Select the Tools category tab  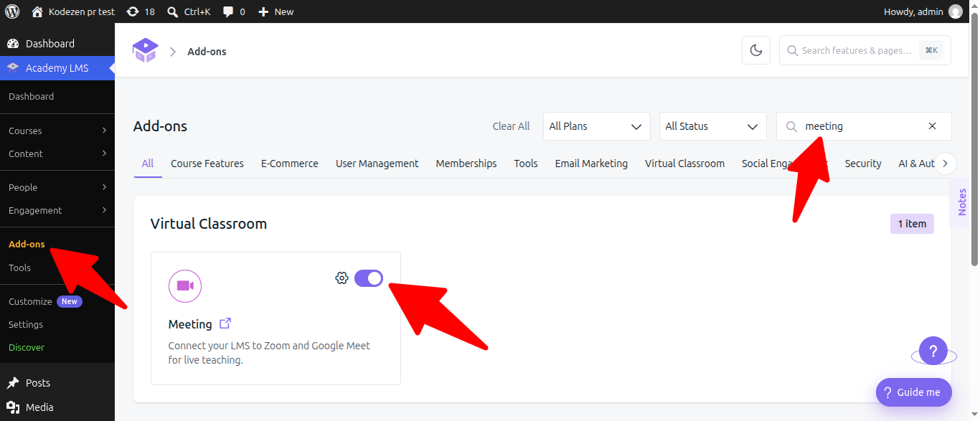tap(526, 164)
